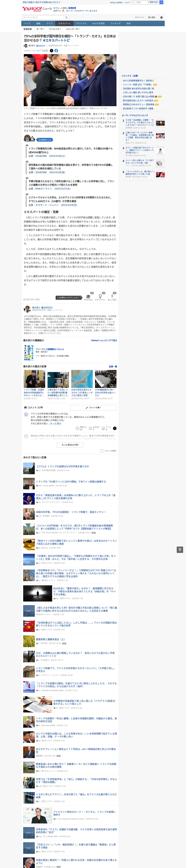Open settings via the gear icon
This screenshot has height=868, width=186.
click(x=161, y=18)
